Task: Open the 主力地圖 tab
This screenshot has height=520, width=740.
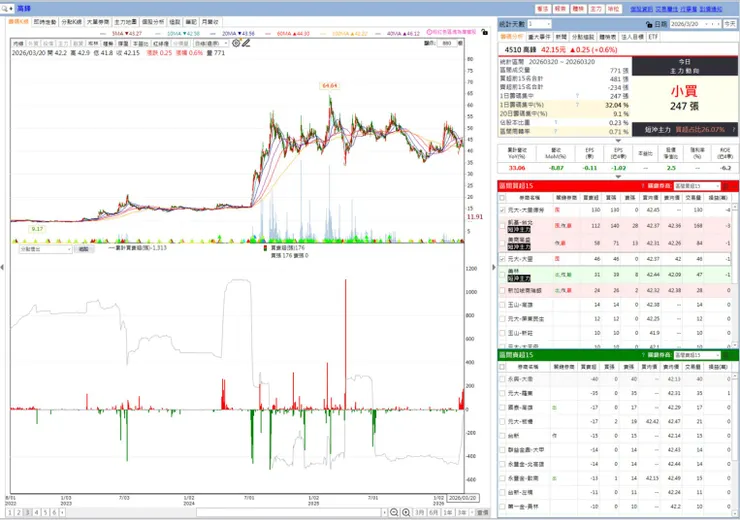Action: coord(125,22)
